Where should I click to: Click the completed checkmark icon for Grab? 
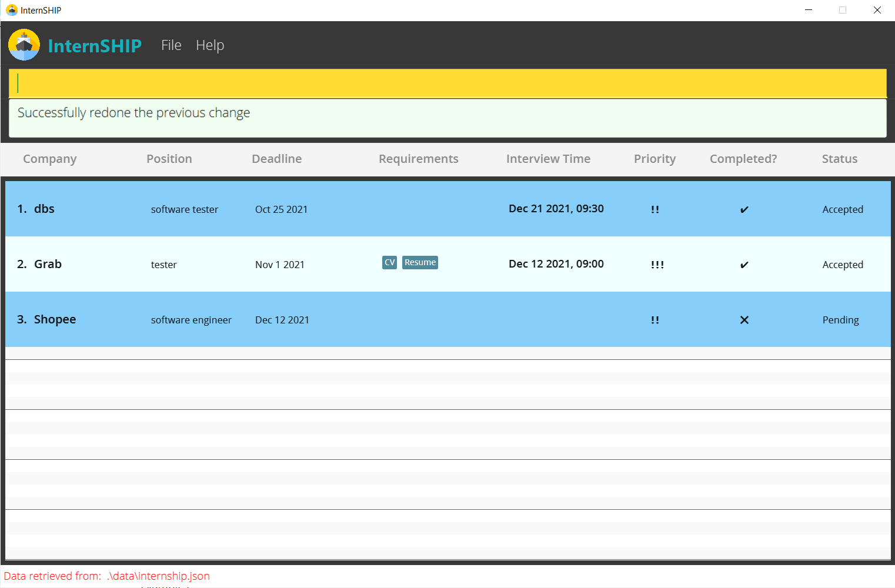[744, 265]
